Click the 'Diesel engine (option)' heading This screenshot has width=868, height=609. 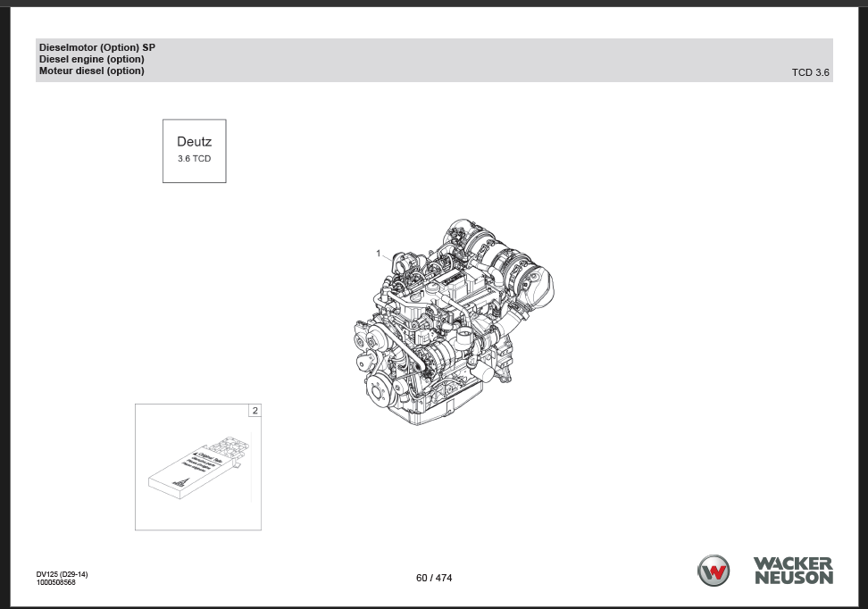click(91, 59)
